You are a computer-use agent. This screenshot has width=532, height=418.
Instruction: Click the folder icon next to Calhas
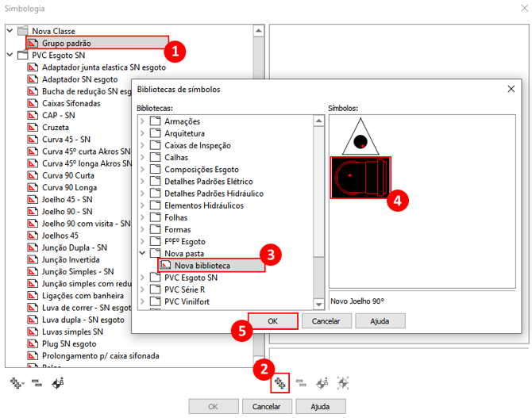[156, 157]
